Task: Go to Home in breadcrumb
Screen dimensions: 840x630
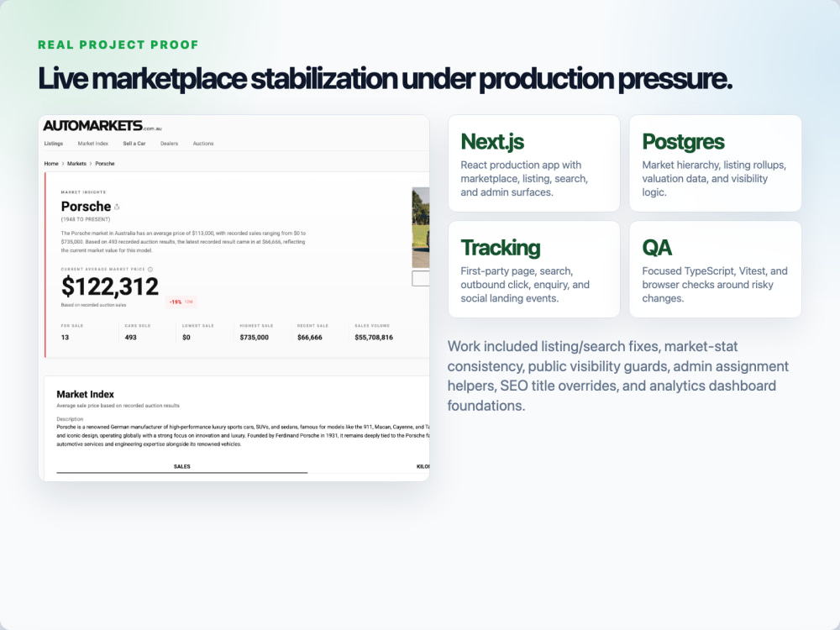Action: click(51, 164)
